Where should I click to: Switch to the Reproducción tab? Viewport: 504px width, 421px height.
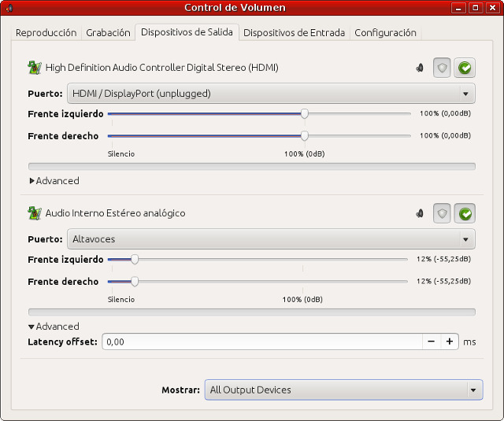click(x=46, y=33)
